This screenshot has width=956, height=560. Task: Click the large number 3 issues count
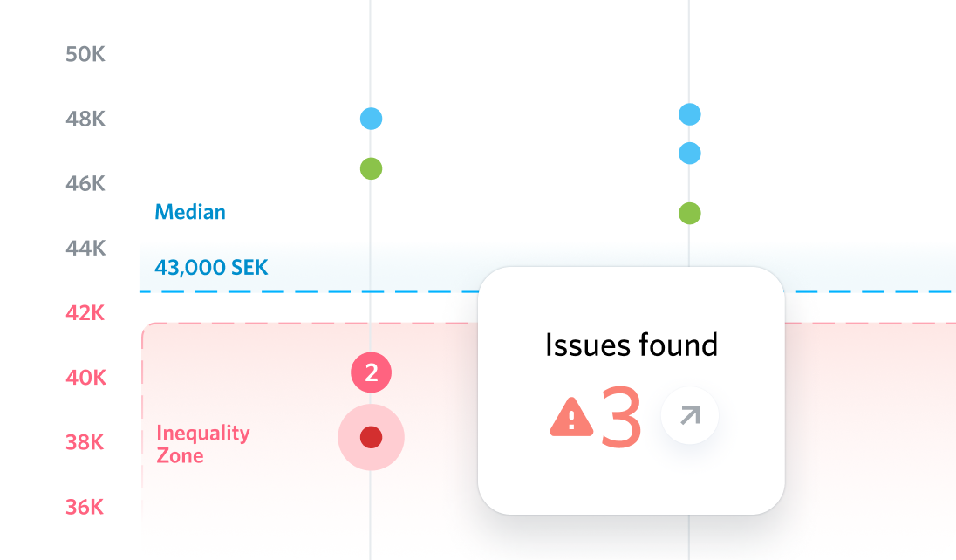point(621,418)
